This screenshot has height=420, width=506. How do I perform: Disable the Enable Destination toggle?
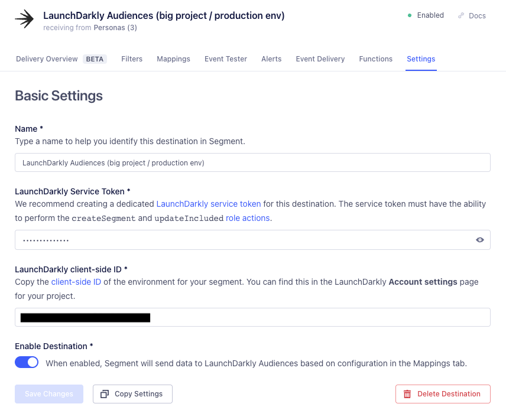pyautogui.click(x=27, y=362)
